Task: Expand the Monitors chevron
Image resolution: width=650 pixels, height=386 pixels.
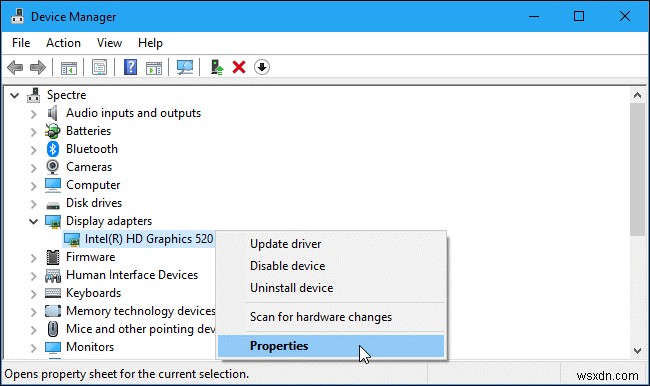Action: [34, 348]
